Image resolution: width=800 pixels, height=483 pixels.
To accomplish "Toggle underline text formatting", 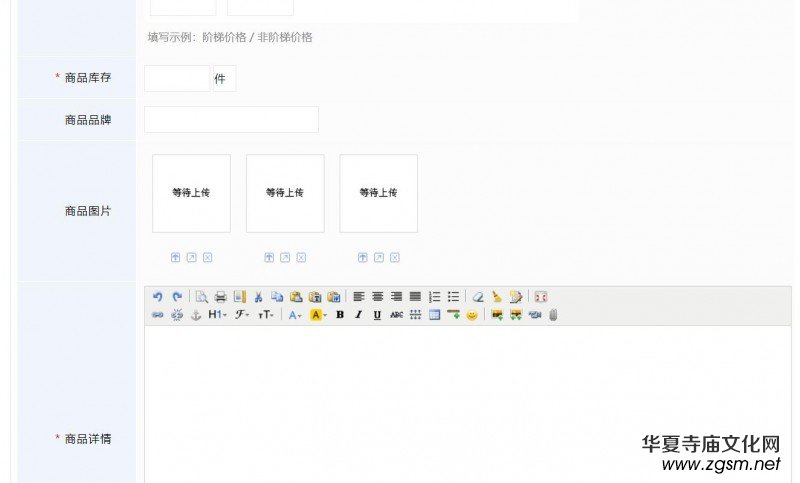I will coord(377,315).
